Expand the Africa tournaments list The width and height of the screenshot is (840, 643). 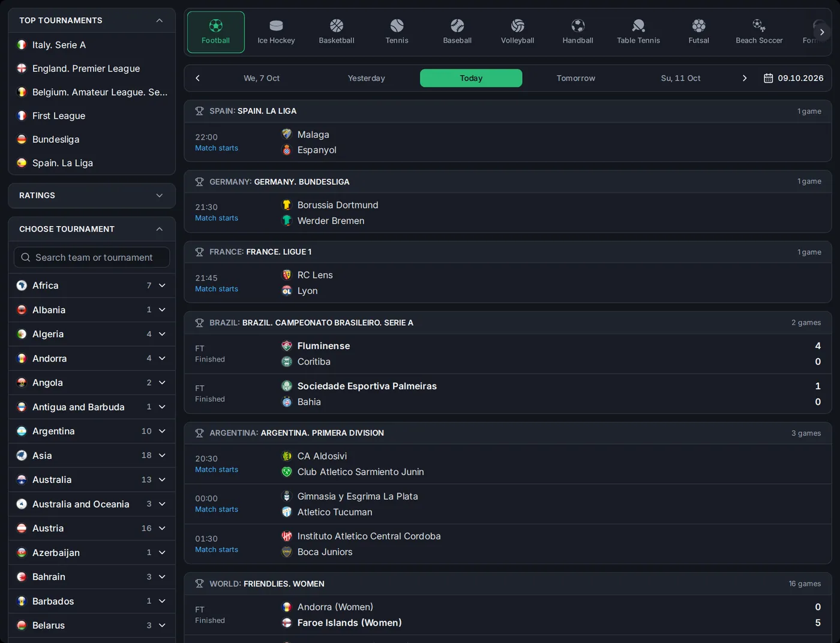click(162, 286)
